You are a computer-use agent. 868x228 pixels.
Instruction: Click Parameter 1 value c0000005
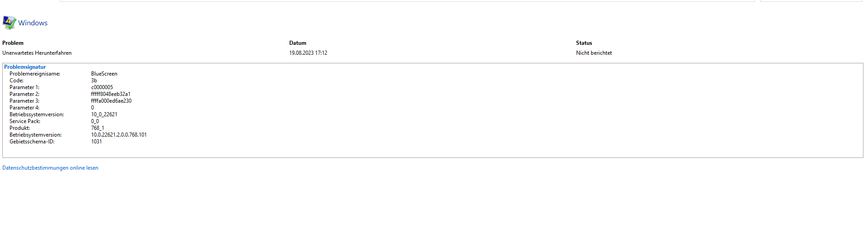(102, 87)
